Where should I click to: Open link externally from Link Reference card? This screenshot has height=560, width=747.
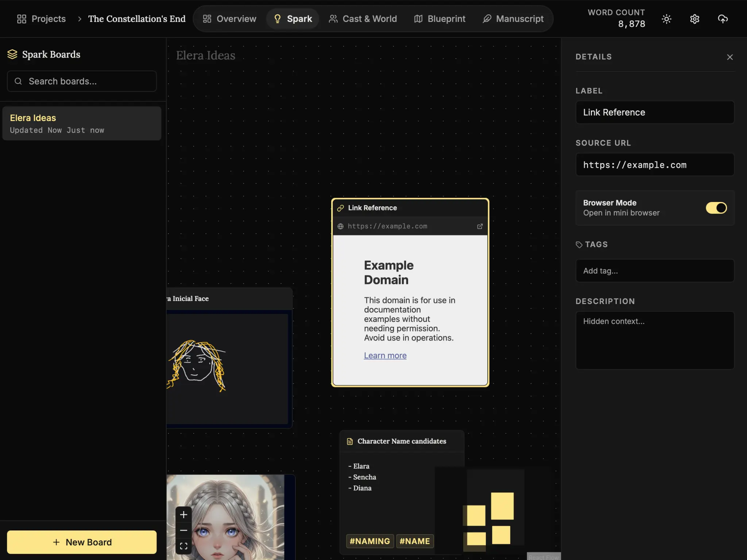click(480, 226)
